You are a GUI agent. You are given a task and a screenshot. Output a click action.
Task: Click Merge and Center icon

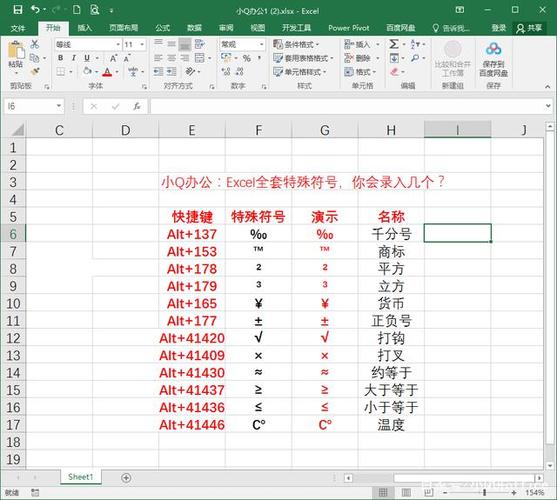tap(200, 58)
